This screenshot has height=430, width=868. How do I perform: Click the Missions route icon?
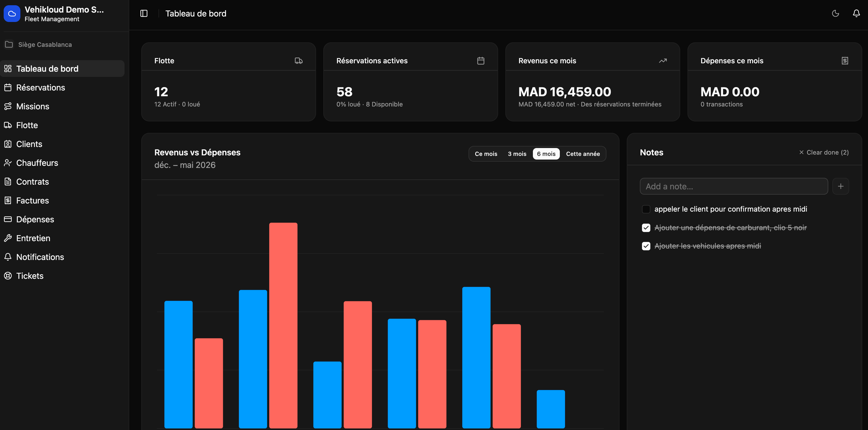pyautogui.click(x=8, y=106)
